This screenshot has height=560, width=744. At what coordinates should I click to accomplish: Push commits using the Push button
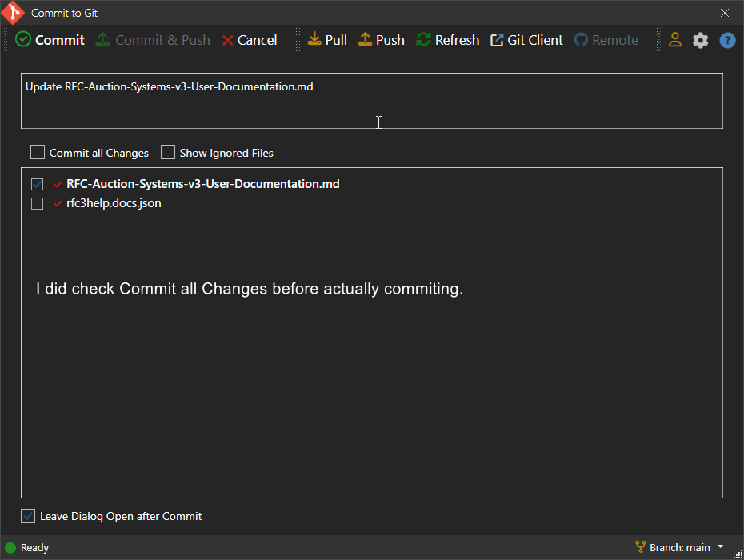381,40
